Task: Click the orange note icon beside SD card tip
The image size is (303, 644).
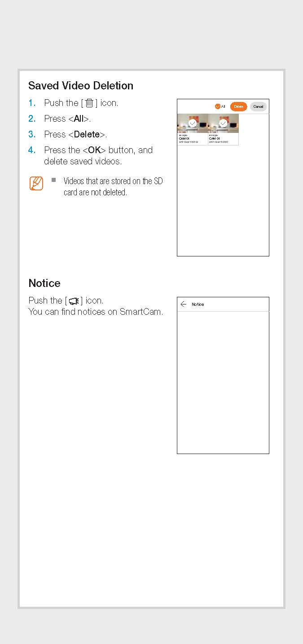Action: pyautogui.click(x=36, y=183)
